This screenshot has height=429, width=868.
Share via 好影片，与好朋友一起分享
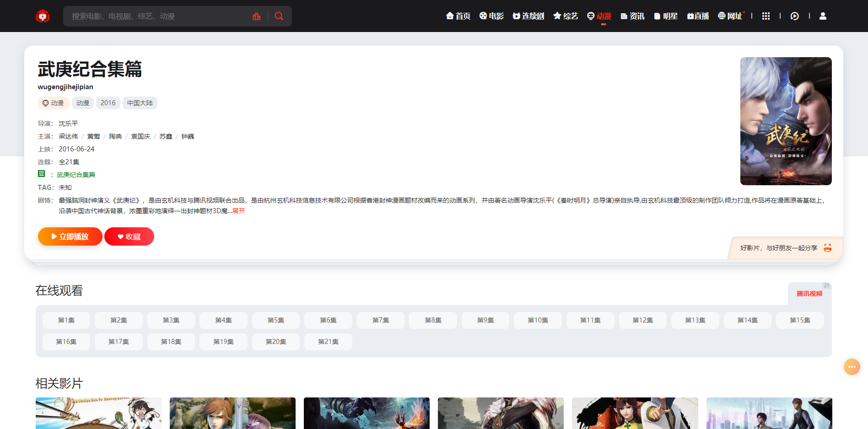[x=779, y=248]
